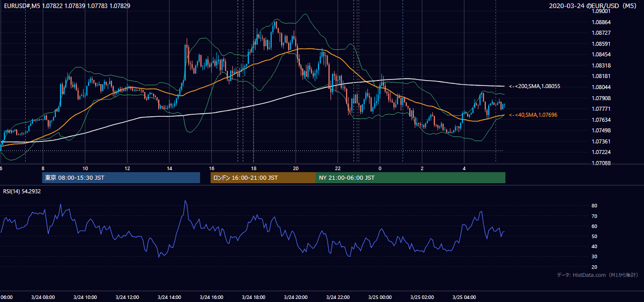Viewport: 644px width, 302px height.
Task: Click RSI scale level 30
Action: [x=595, y=257]
